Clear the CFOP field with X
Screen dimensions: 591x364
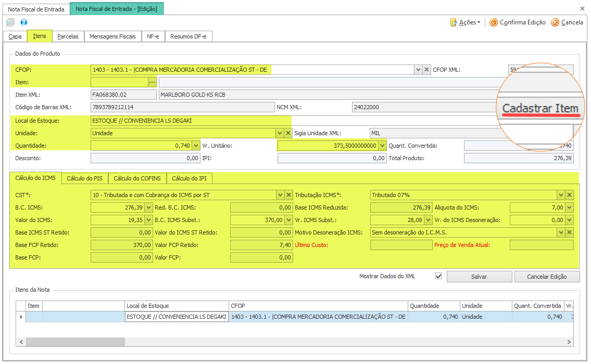click(426, 70)
